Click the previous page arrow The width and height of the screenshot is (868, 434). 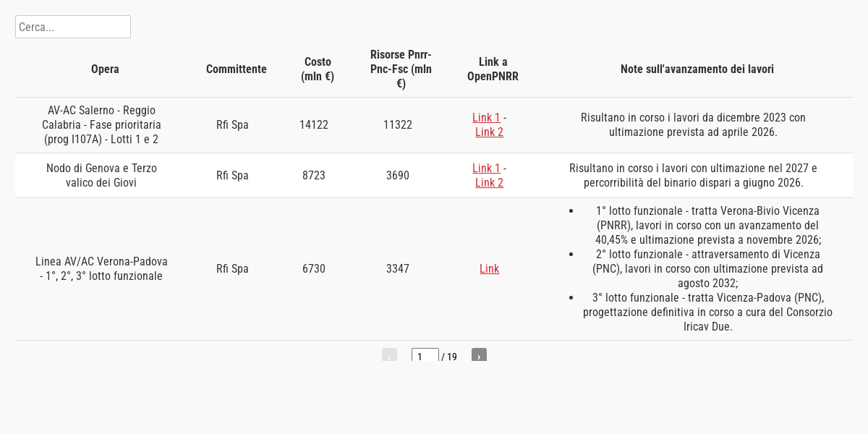(389, 356)
